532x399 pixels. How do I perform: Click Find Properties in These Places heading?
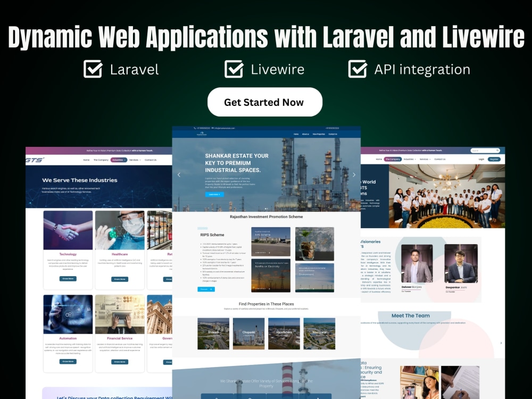point(267,304)
